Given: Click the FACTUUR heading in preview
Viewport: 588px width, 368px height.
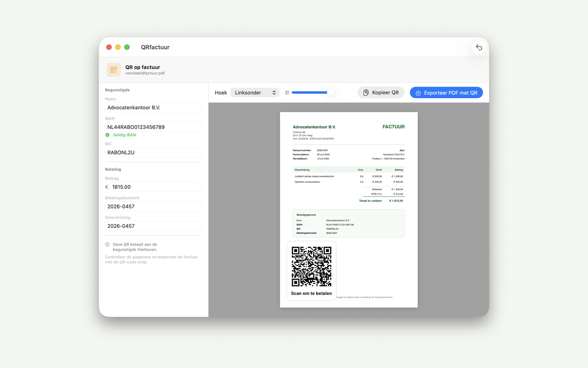Looking at the screenshot, I should (x=393, y=127).
